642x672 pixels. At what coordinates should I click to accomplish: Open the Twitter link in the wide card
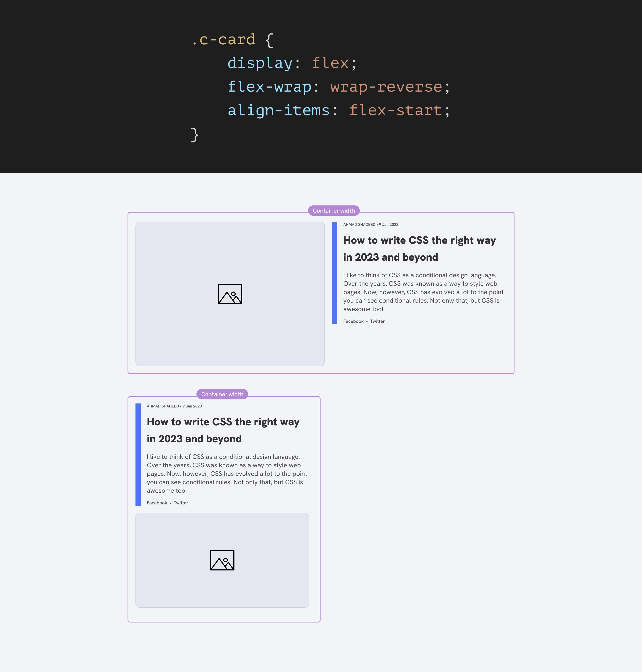(x=377, y=321)
